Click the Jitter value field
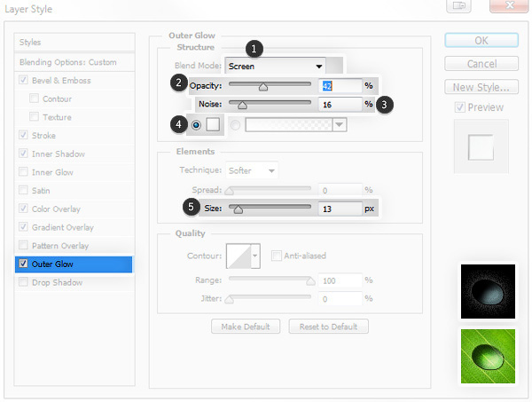This screenshot has height=402, width=532. [x=340, y=299]
